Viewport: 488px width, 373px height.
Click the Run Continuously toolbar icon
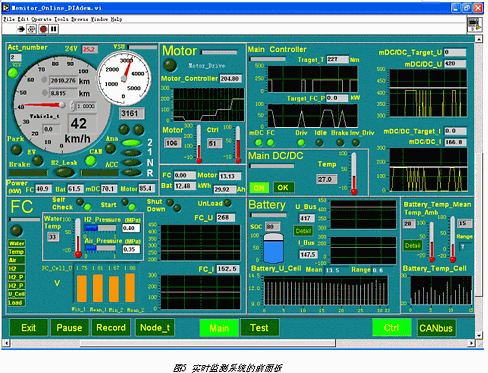tap(31, 29)
